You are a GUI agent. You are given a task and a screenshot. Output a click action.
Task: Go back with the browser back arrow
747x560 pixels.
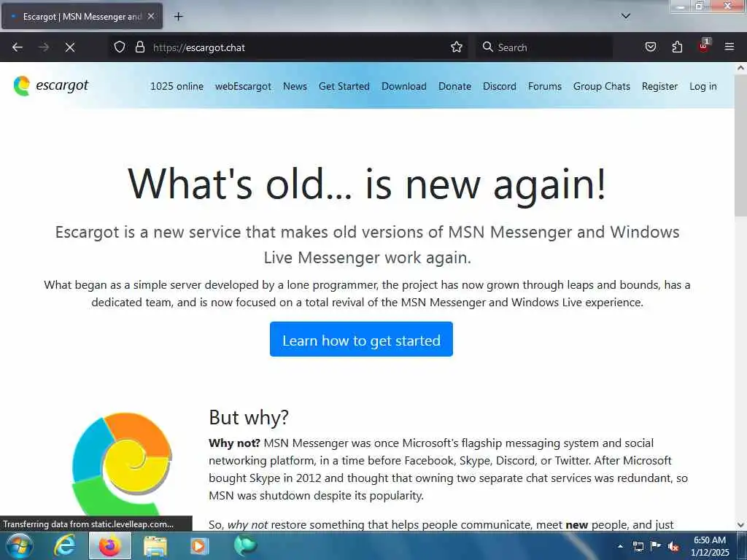[x=18, y=47]
